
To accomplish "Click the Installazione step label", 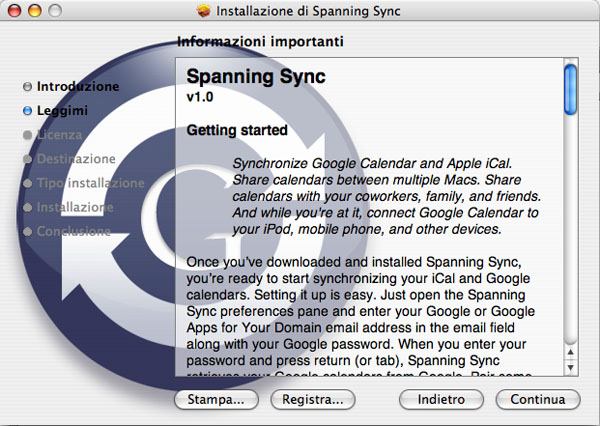I will coord(75,207).
